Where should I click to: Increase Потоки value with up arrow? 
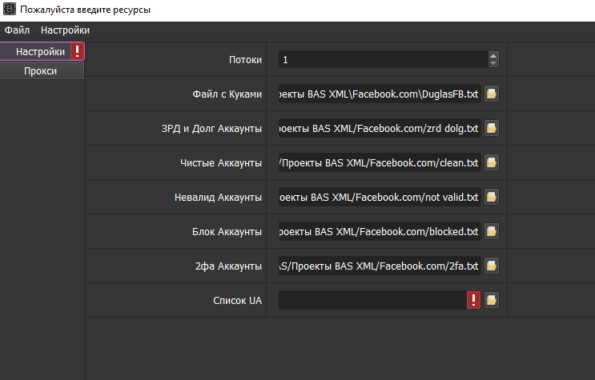pyautogui.click(x=493, y=55)
